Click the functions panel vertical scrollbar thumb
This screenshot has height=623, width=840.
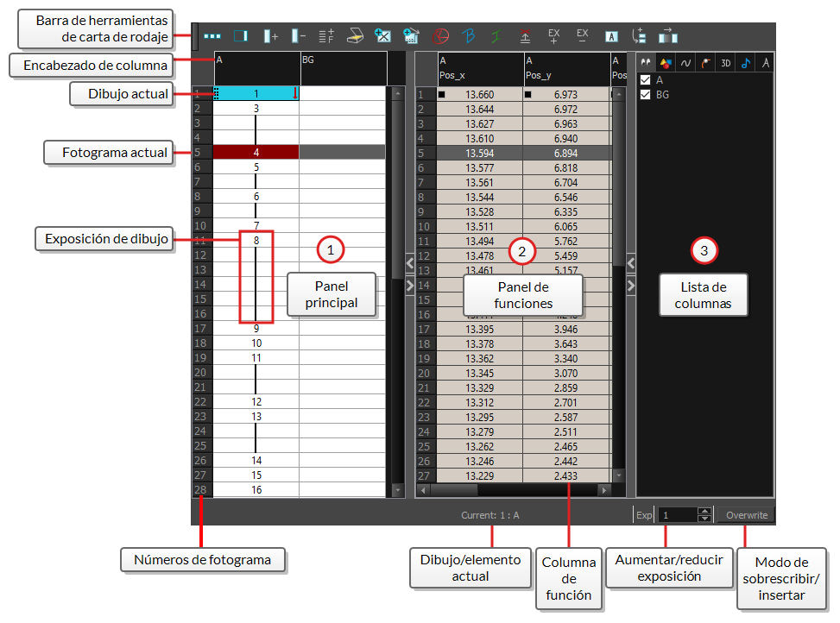coord(619,184)
